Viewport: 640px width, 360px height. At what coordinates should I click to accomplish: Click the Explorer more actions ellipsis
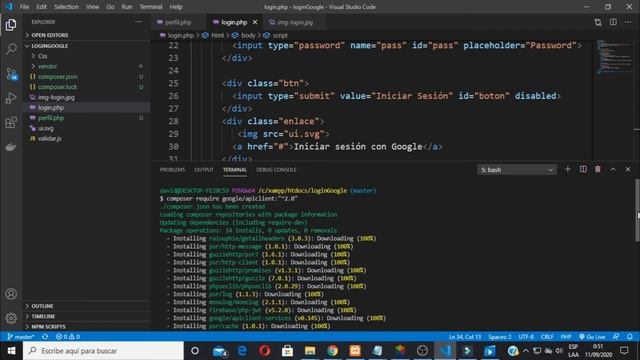pos(139,22)
